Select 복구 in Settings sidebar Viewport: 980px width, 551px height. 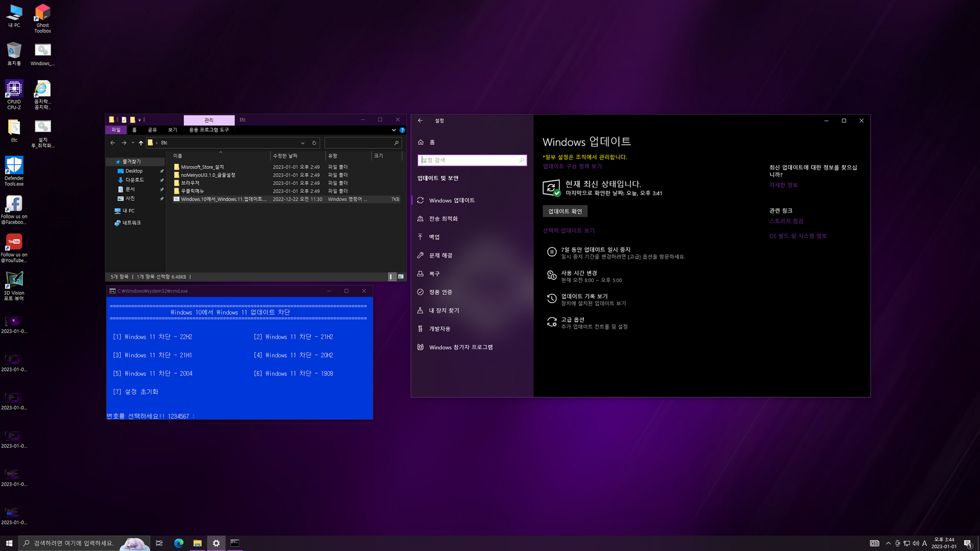[472, 274]
